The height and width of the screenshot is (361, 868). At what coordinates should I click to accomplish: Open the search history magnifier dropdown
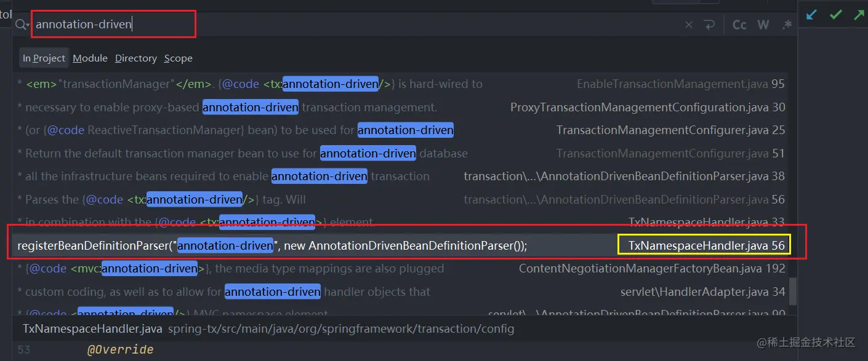click(x=23, y=25)
